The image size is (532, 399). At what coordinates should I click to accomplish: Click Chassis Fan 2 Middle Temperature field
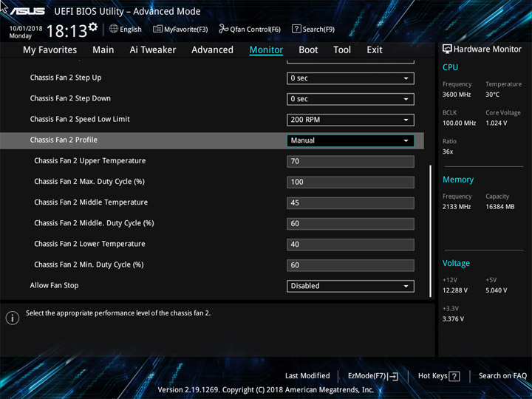(x=350, y=203)
